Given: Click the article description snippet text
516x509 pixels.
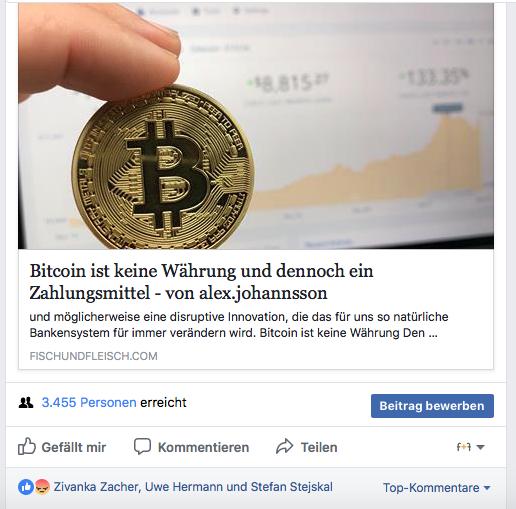Looking at the screenshot, I should [239, 325].
